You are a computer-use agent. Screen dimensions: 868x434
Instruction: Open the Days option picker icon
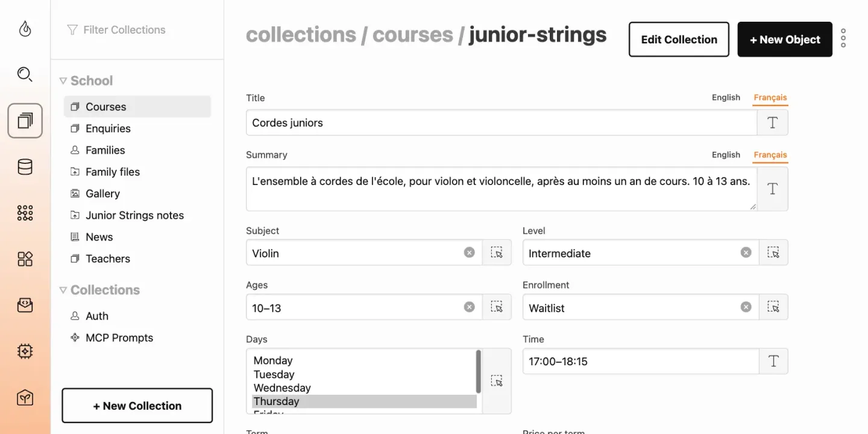click(497, 381)
